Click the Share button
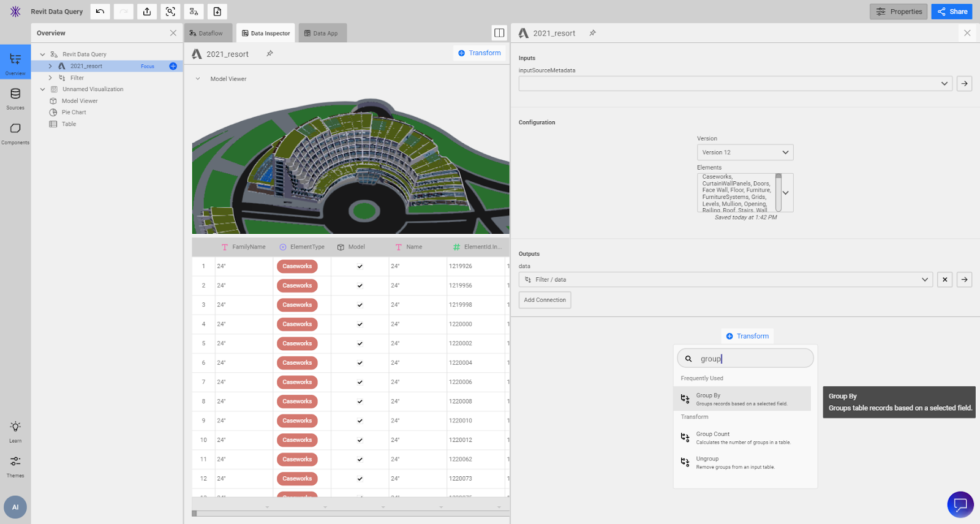The image size is (980, 524). click(951, 12)
